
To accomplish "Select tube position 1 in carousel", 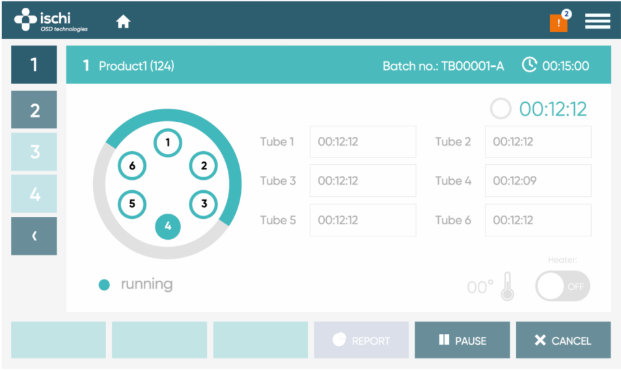I will (168, 143).
